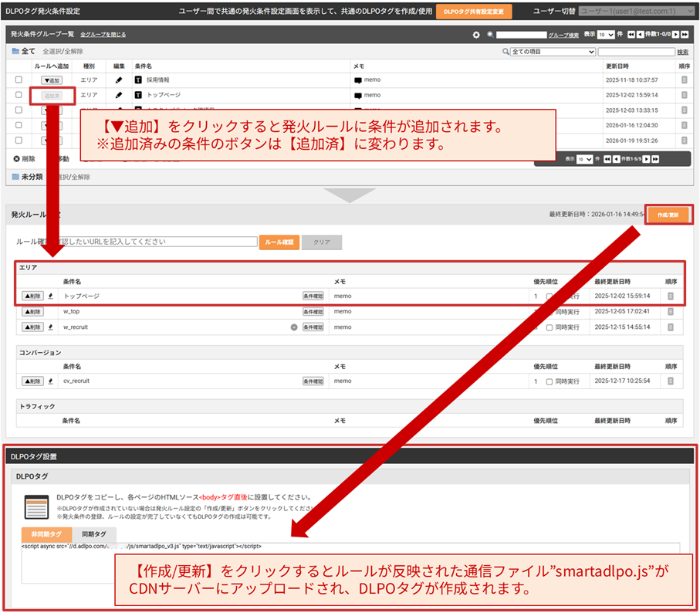Click the 'w_recruit' rule name
700x613 pixels.
[76, 327]
